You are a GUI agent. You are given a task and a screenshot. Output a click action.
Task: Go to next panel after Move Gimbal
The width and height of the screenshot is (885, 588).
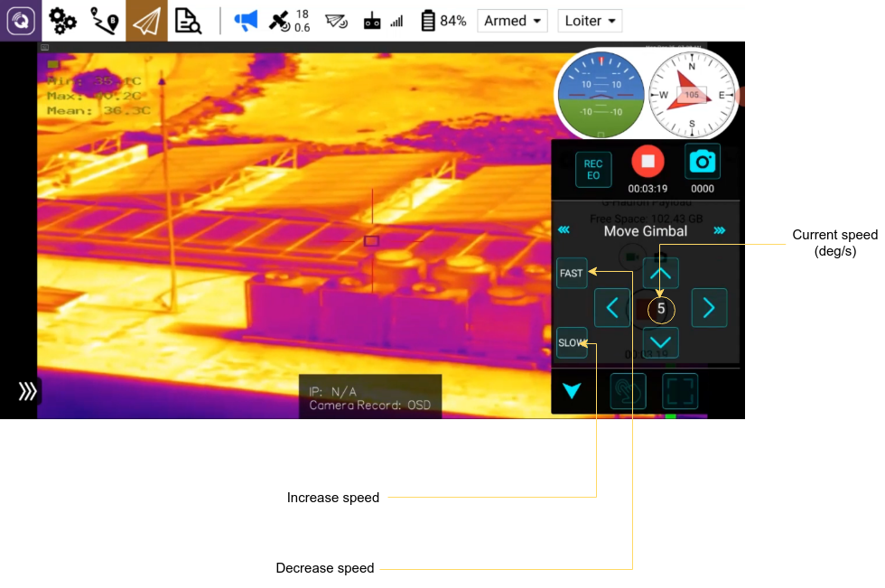(720, 231)
